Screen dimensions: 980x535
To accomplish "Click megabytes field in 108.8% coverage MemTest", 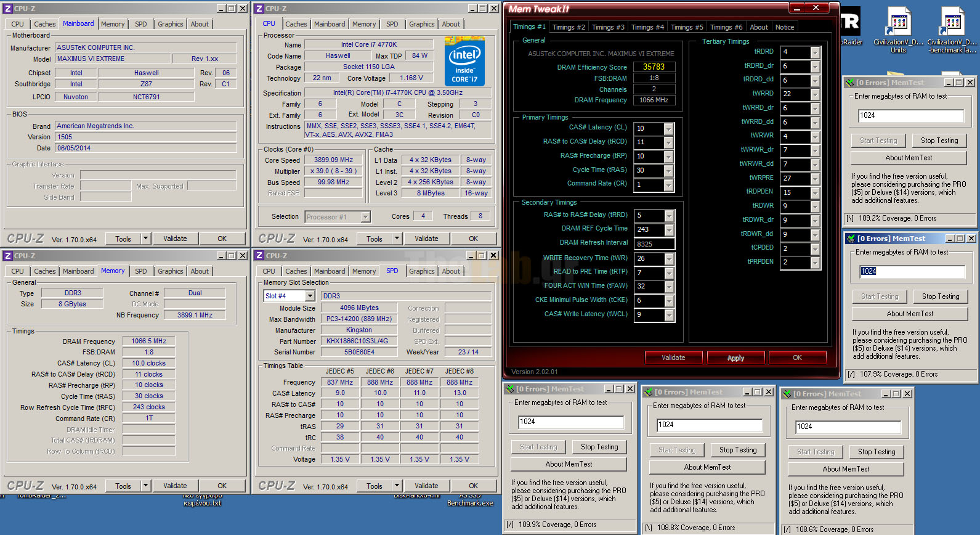I will [710, 425].
